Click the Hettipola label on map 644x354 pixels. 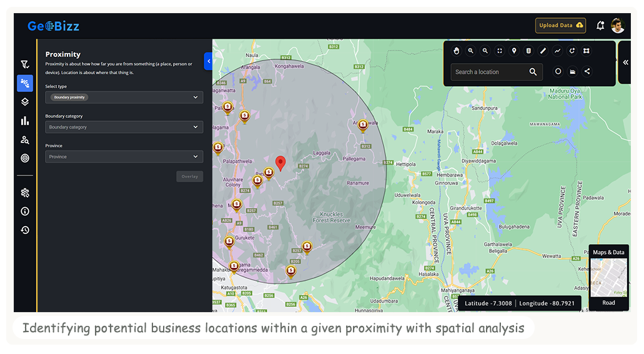[x=406, y=164]
